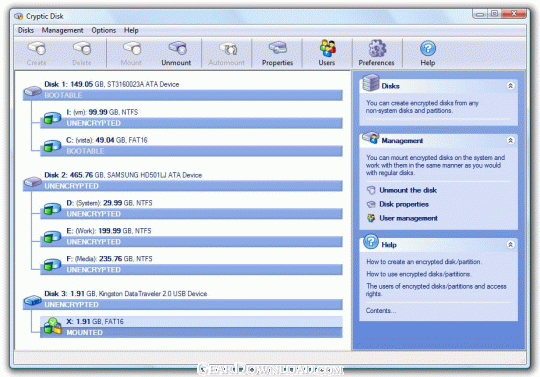540x377 pixels.
Task: Select the D: (System) partition icon
Action: [52, 208]
